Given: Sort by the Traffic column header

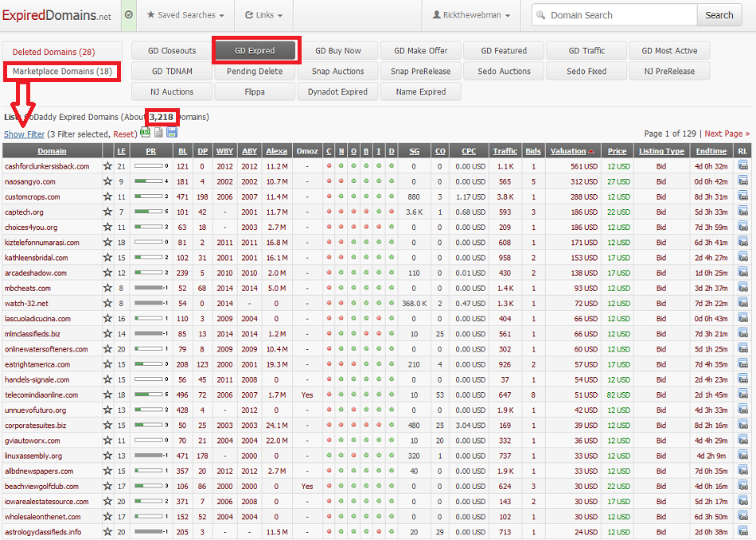Looking at the screenshot, I should (x=505, y=151).
